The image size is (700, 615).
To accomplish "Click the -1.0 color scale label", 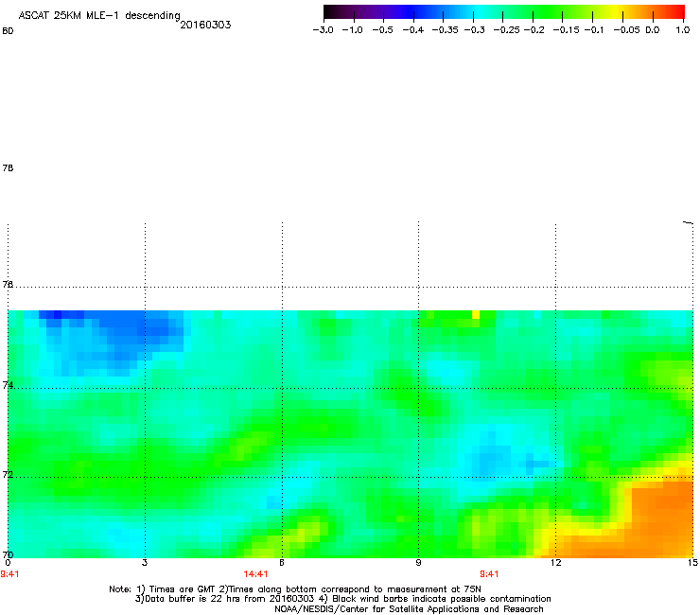I will coord(353,30).
